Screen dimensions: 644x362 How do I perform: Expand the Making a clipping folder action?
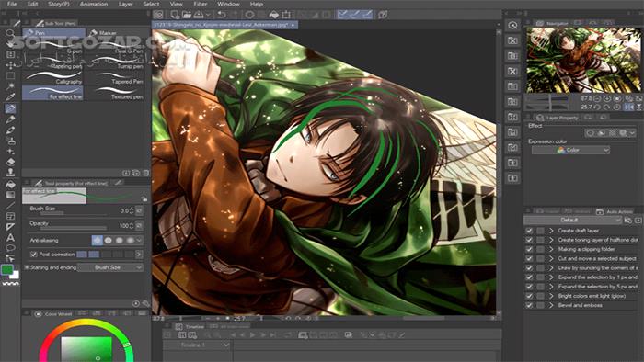click(551, 249)
